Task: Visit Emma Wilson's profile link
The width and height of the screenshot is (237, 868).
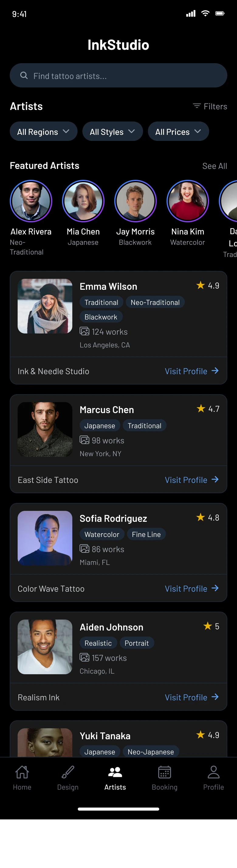Action: click(191, 371)
